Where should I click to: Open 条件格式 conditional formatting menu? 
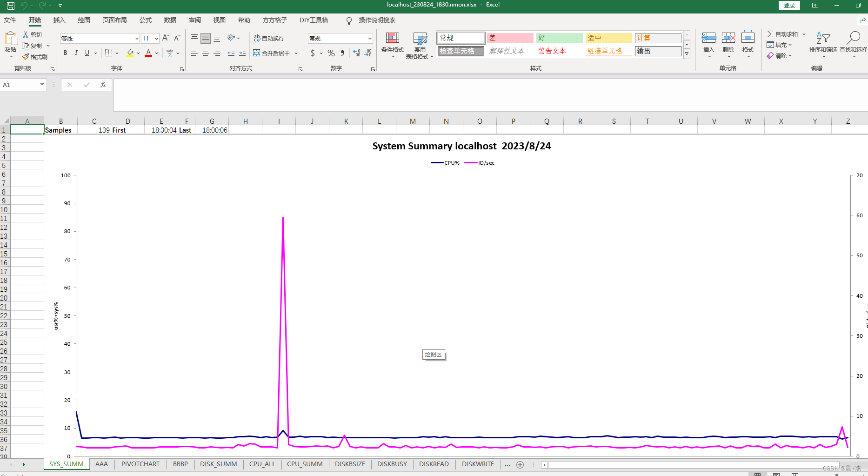point(393,45)
